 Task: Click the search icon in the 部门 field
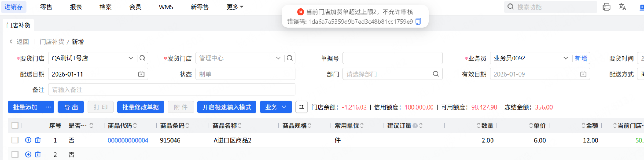[436, 74]
